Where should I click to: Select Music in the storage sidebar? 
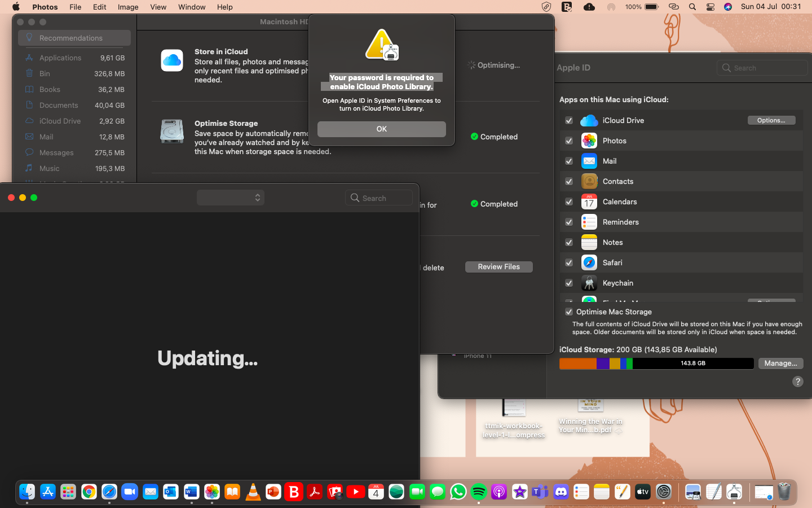coord(74,168)
